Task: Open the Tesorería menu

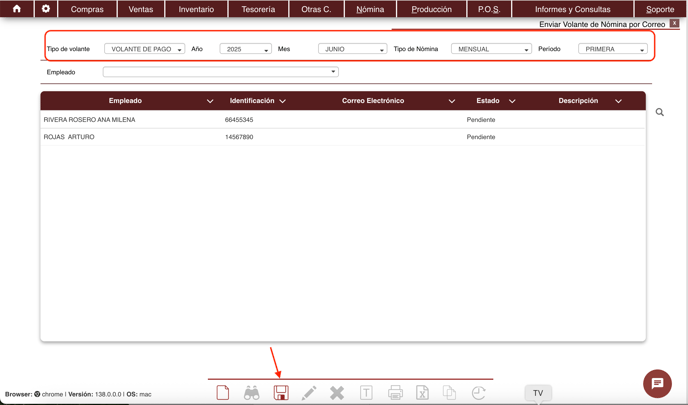Action: click(258, 9)
